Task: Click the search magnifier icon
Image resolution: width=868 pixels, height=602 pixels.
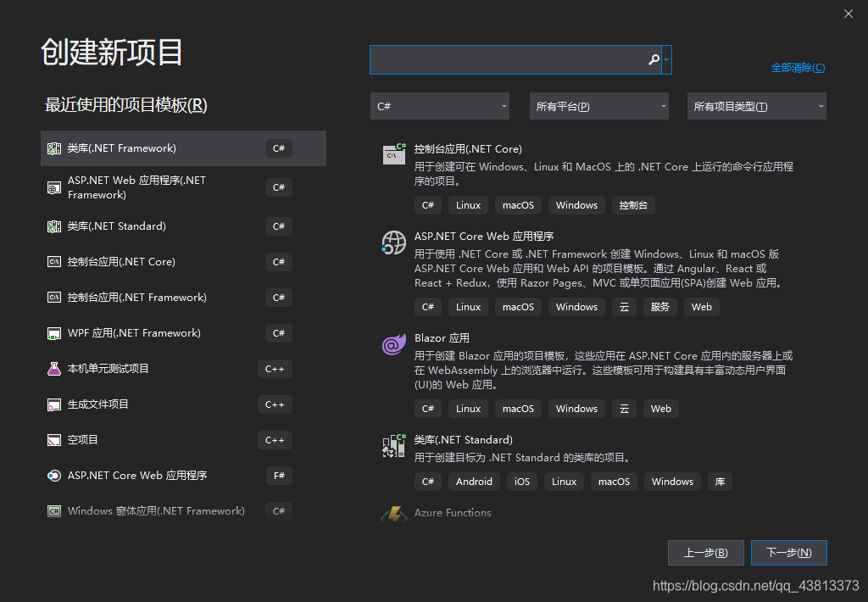Action: click(653, 59)
